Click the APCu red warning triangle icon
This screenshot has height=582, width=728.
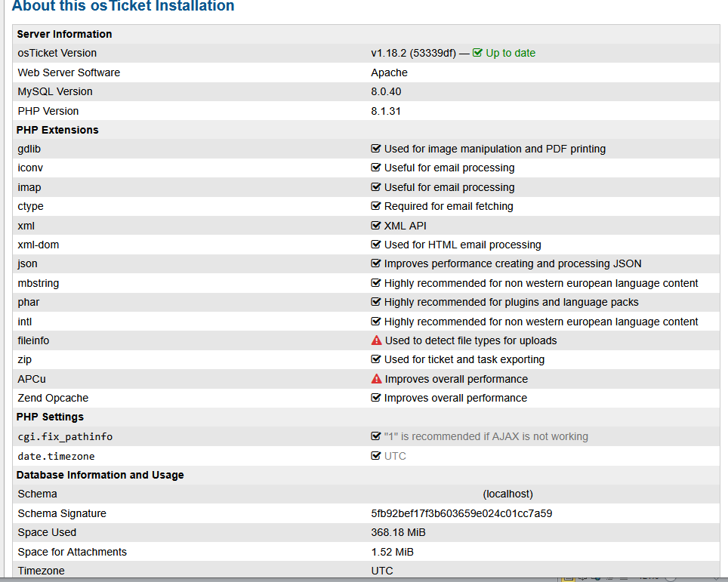pos(376,379)
